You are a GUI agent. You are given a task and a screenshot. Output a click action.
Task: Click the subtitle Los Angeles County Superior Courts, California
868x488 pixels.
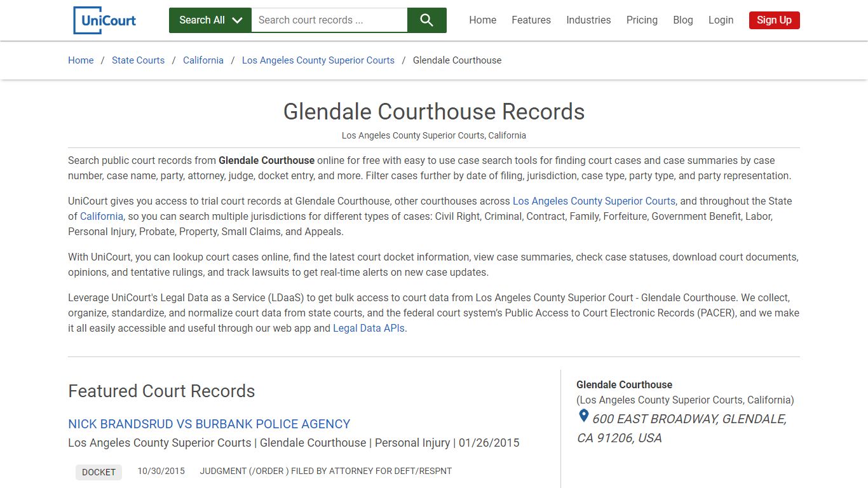tap(434, 135)
